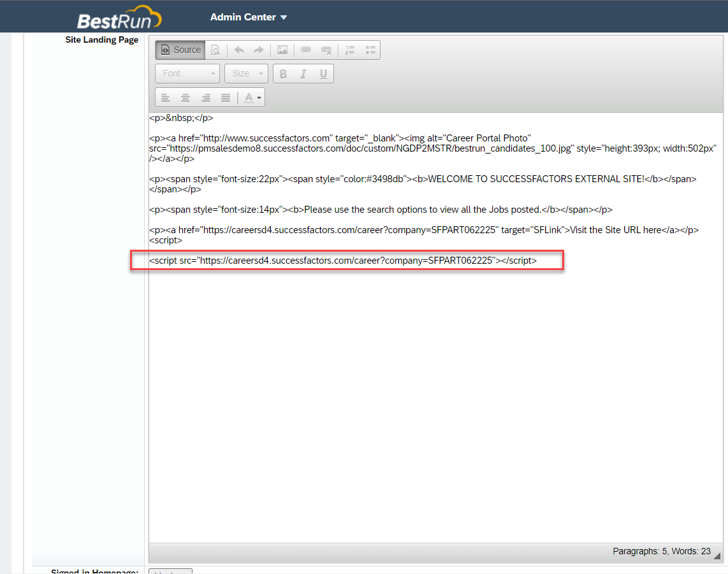Align text right
The image size is (728, 574).
[x=206, y=97]
